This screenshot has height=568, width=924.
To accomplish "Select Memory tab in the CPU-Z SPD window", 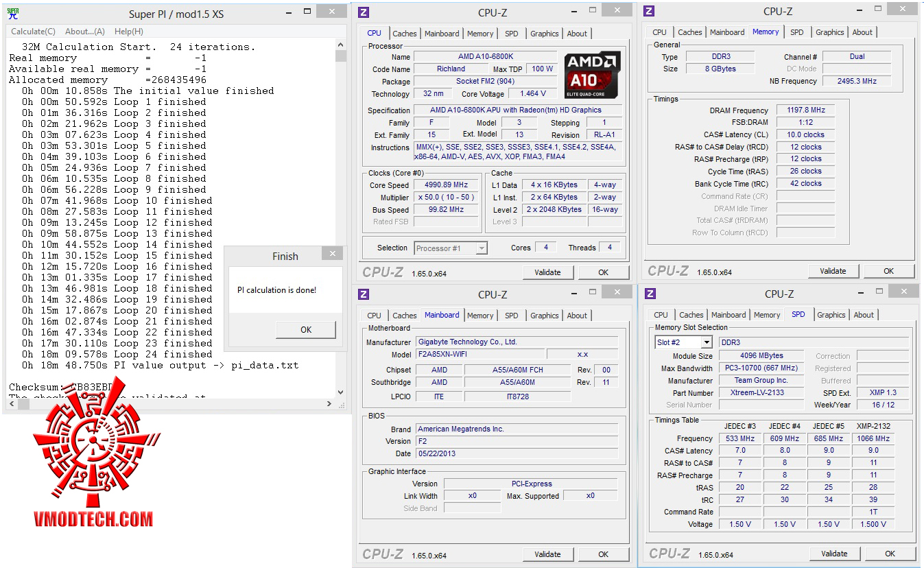I will point(767,315).
